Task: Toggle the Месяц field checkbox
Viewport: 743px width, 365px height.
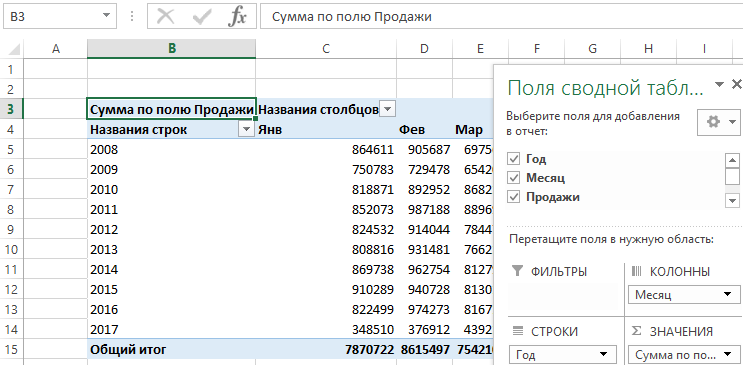Action: pos(513,178)
